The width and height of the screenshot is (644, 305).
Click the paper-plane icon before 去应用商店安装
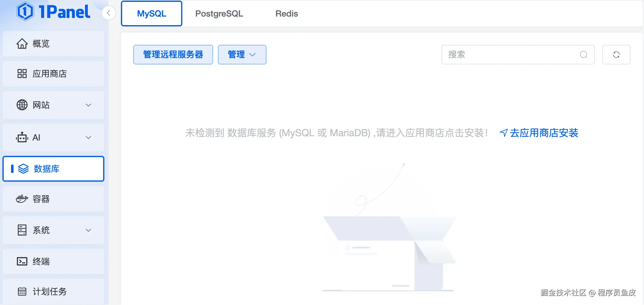coord(503,133)
